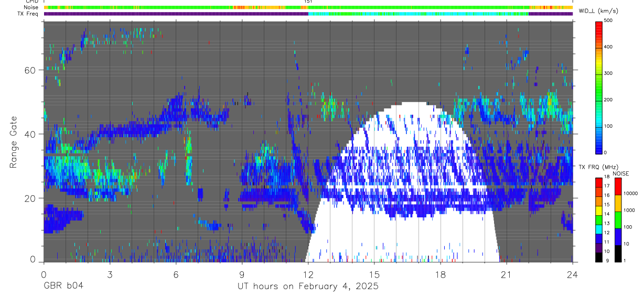Click the yellow swatch of TX FRQ legend
Image resolution: width=644 pixels, height=297 pixels.
click(x=598, y=210)
